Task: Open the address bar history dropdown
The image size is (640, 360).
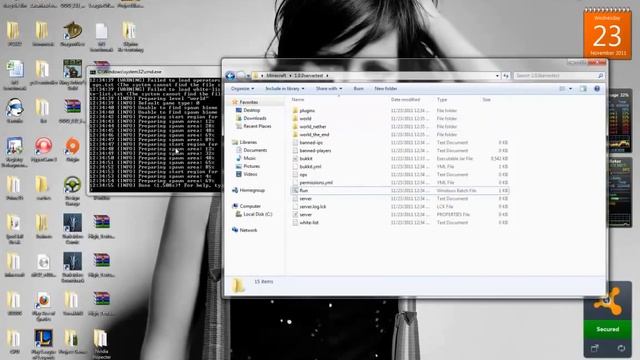Action: [x=497, y=76]
